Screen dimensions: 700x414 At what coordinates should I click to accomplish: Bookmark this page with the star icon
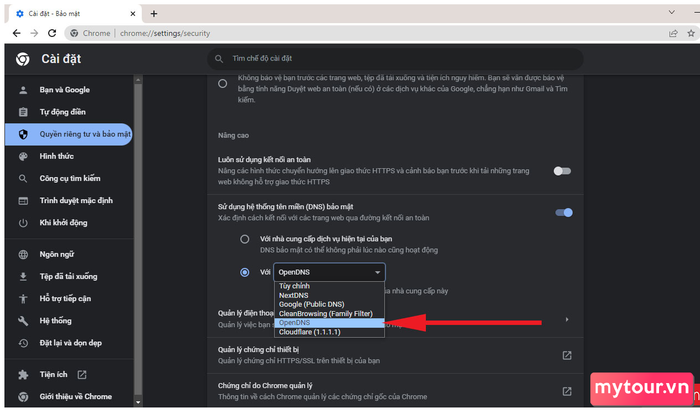pos(691,33)
